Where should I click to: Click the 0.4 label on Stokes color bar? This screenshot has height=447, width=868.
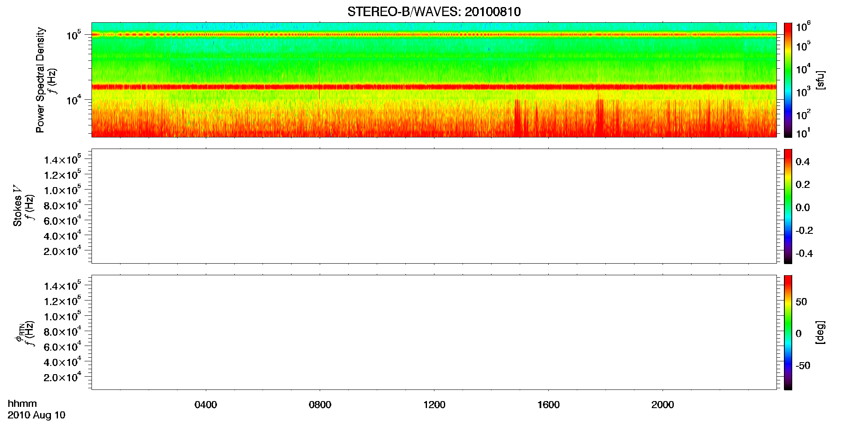tap(803, 162)
